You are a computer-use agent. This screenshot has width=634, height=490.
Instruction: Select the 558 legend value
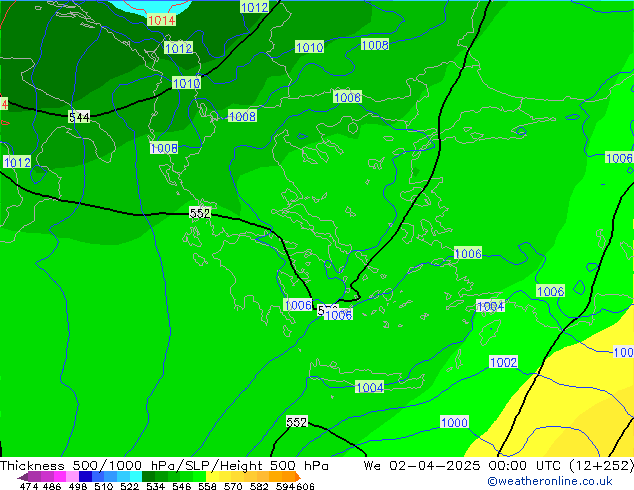(207, 486)
